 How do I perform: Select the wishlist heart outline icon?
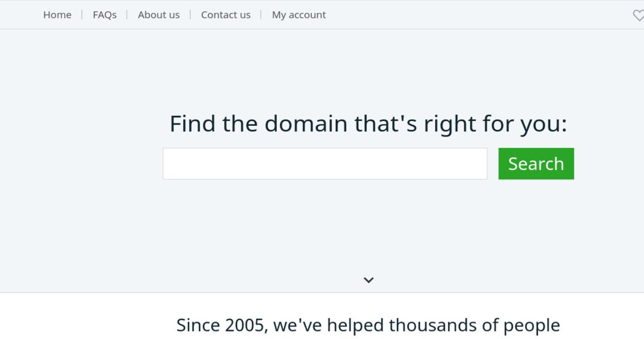pos(638,16)
